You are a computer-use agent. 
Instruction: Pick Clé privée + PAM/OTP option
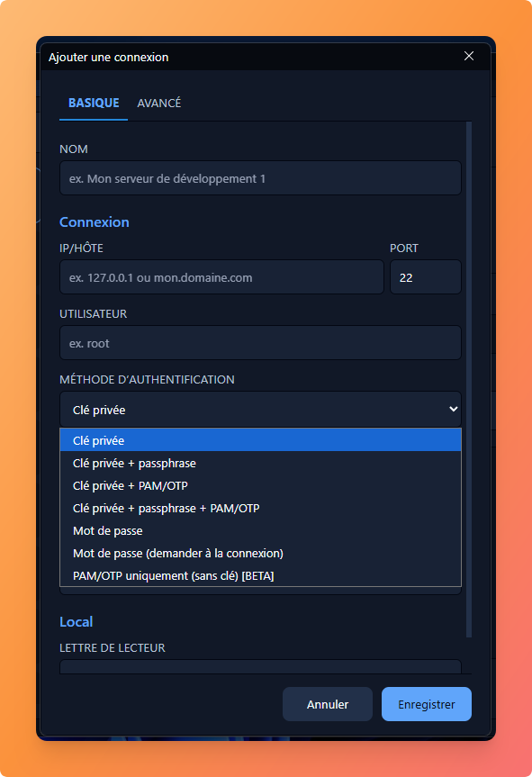click(260, 485)
